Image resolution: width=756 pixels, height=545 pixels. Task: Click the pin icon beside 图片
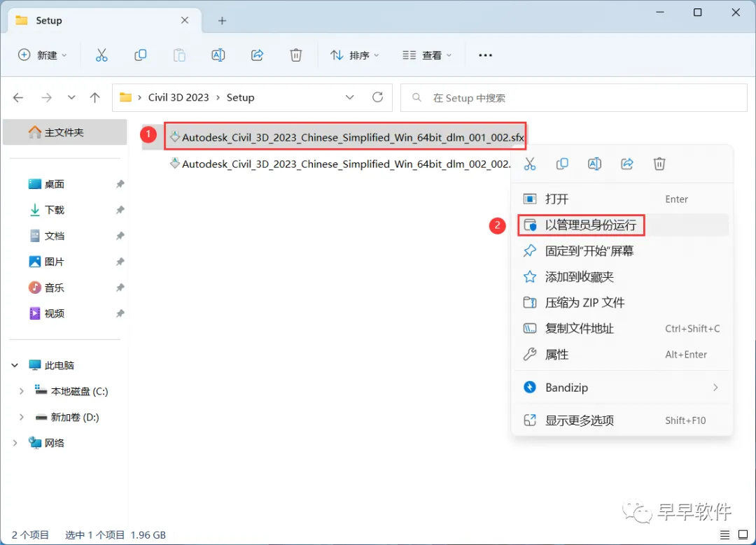120,262
